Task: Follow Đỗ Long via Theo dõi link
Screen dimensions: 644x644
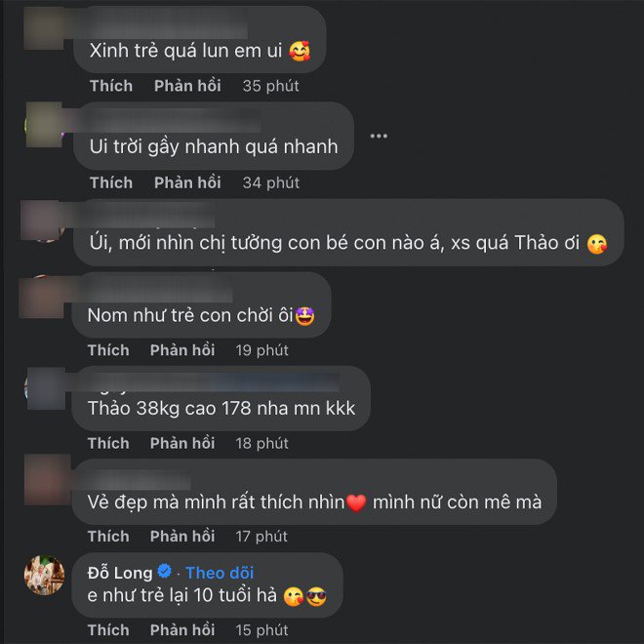Action: (x=220, y=573)
